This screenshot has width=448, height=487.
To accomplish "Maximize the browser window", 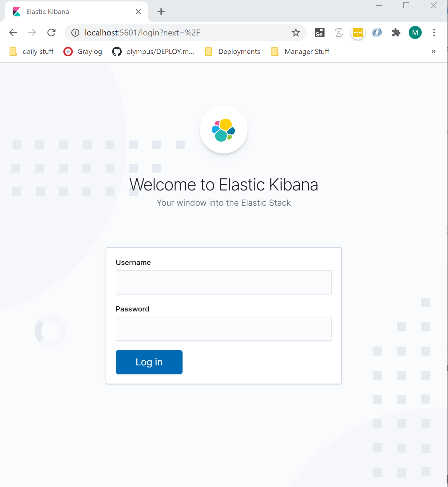I will tap(406, 6).
